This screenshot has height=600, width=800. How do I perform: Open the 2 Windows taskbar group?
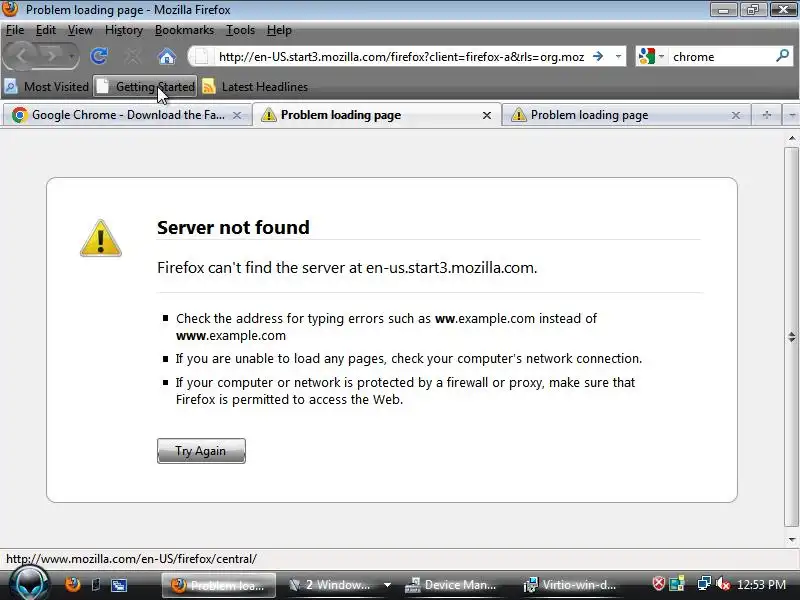pyautogui.click(x=333, y=585)
